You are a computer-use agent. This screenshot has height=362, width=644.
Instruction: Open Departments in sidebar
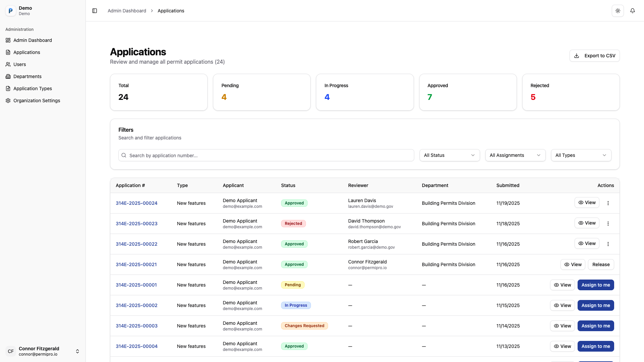pyautogui.click(x=27, y=76)
